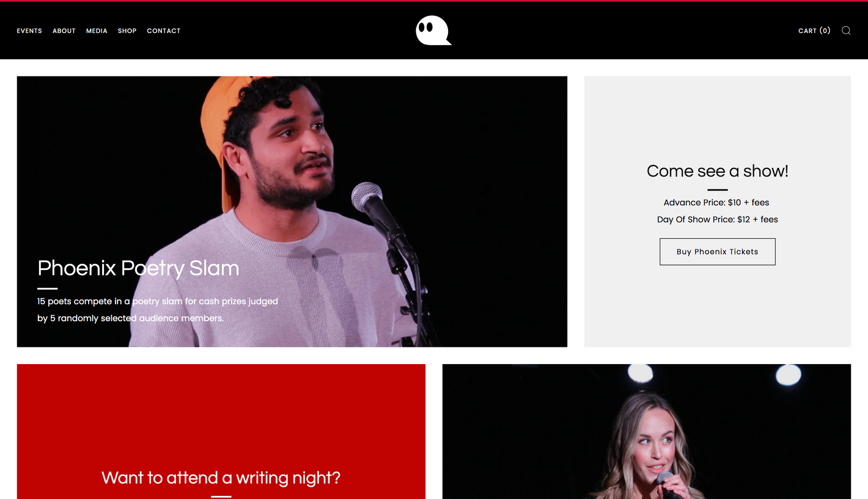The height and width of the screenshot is (499, 868).
Task: Open the Phoenix Poetry Slam banner image
Action: point(292,211)
